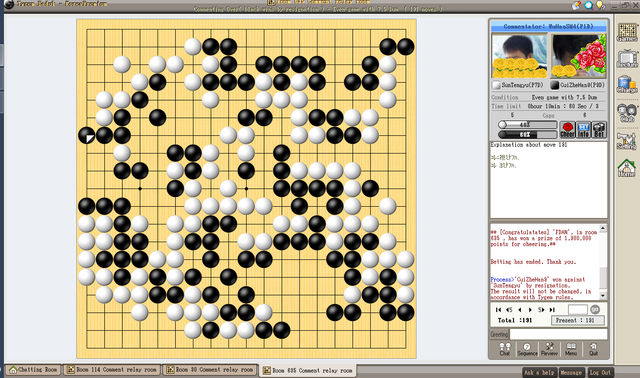Click the marked last-move black stone
Image resolution: width=640 pixels, height=378 pixels.
point(87,135)
